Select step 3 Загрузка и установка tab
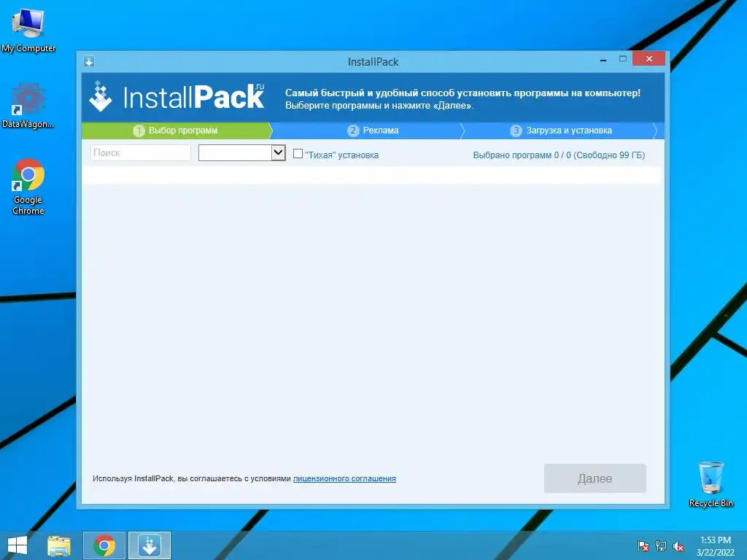747x560 pixels. point(561,131)
